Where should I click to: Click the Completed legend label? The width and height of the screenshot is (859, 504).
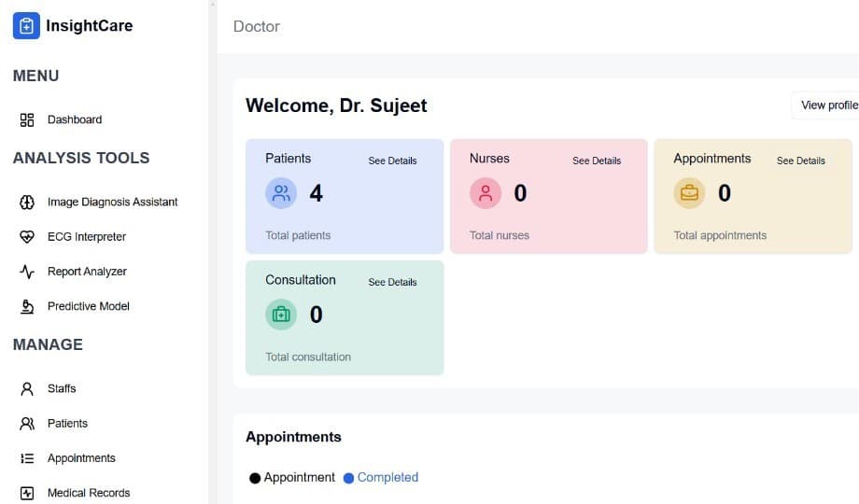(x=387, y=478)
